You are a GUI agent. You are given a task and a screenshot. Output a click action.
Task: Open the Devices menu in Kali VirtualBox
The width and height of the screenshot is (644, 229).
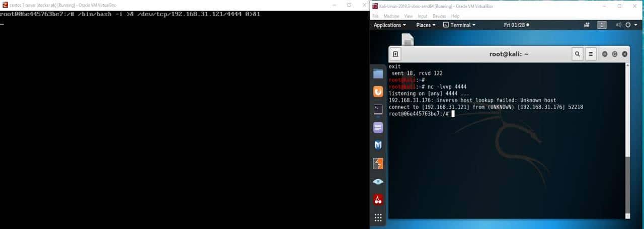(439, 16)
